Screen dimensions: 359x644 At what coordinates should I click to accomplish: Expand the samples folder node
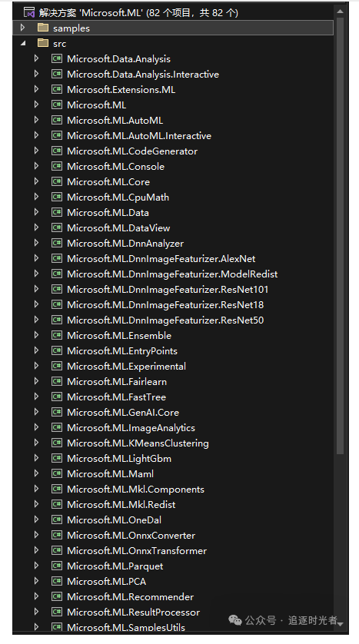click(22, 28)
